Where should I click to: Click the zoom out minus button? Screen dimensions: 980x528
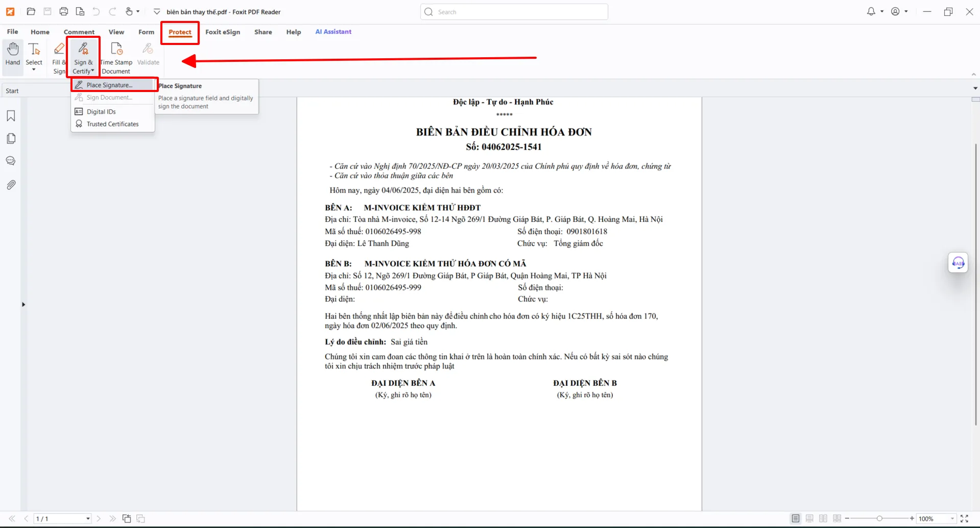tap(847, 519)
